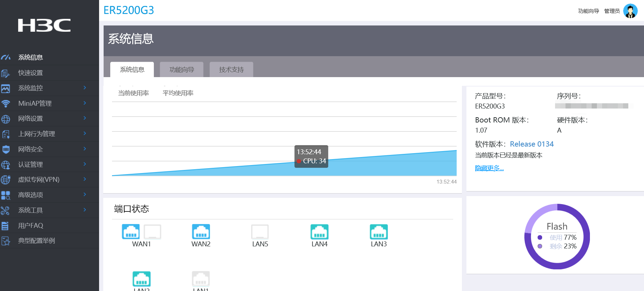Image resolution: width=644 pixels, height=291 pixels.
Task: Click the 系统信息 gauge icon in sidebar
Action: 6,57
